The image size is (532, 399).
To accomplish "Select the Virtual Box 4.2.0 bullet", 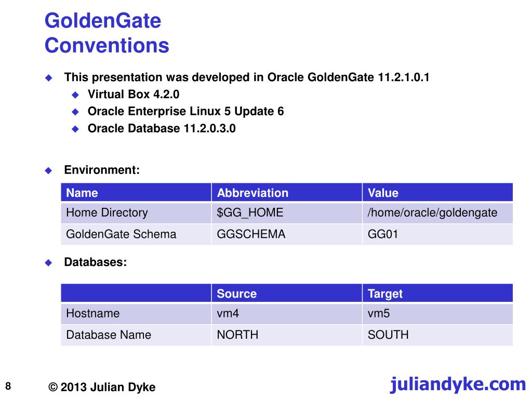I will (x=134, y=94).
